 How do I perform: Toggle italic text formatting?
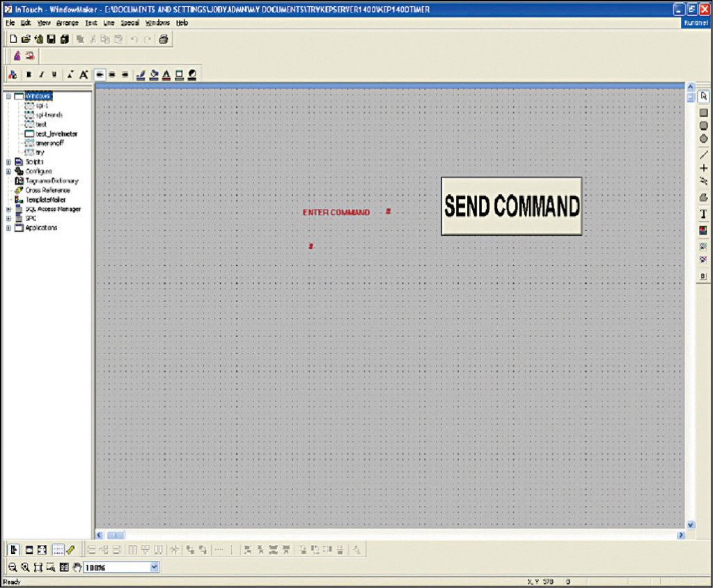pos(41,74)
